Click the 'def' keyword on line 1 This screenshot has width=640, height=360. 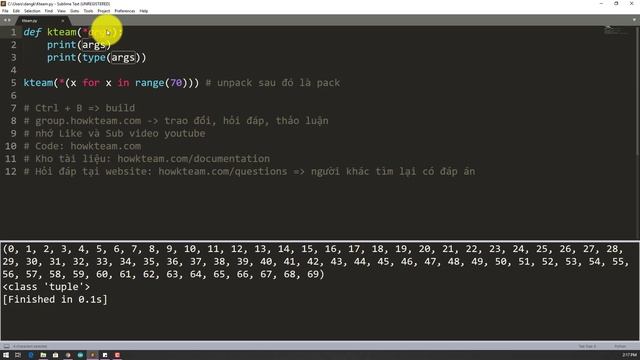click(x=32, y=32)
